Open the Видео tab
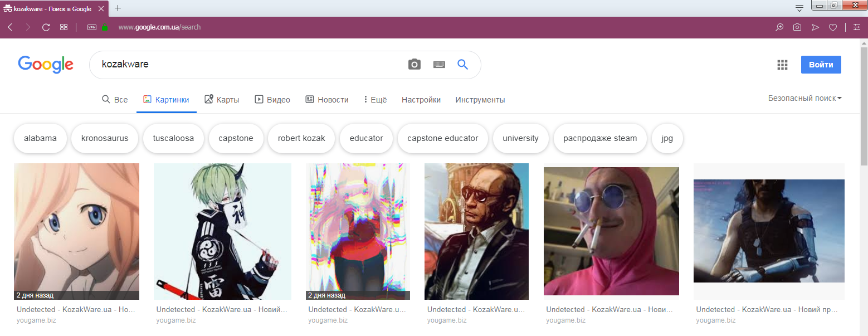868x336 pixels. (x=272, y=100)
